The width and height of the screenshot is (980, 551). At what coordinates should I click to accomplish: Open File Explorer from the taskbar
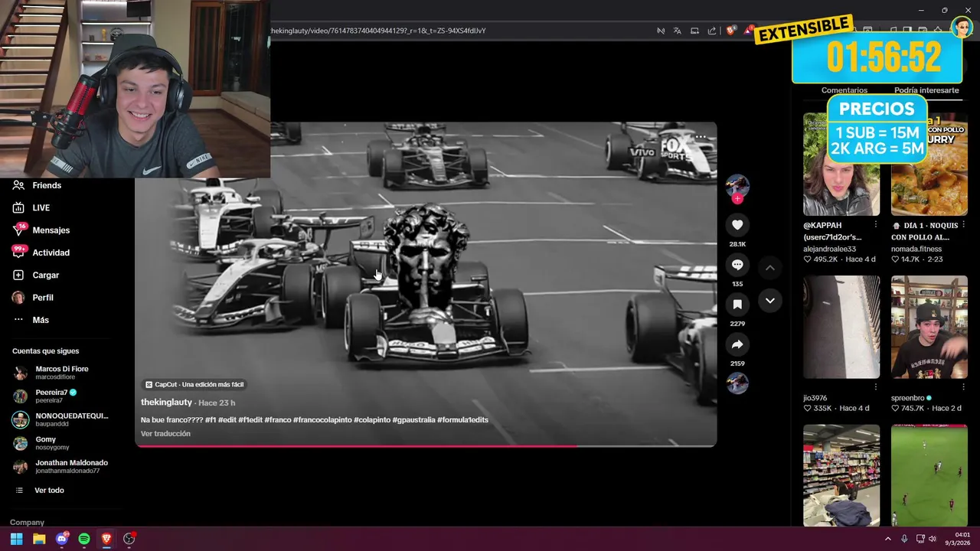point(39,539)
